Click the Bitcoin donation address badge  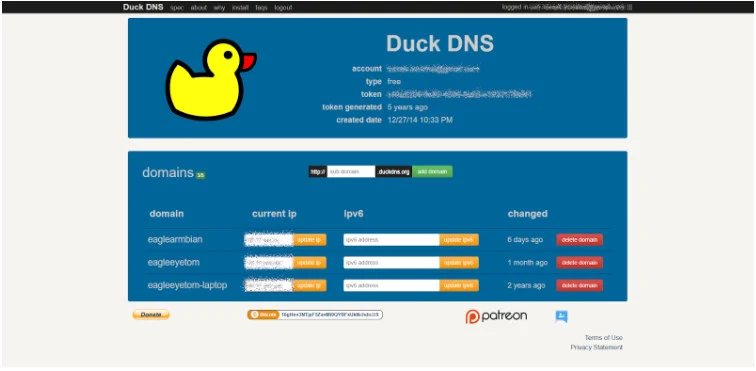[x=315, y=315]
